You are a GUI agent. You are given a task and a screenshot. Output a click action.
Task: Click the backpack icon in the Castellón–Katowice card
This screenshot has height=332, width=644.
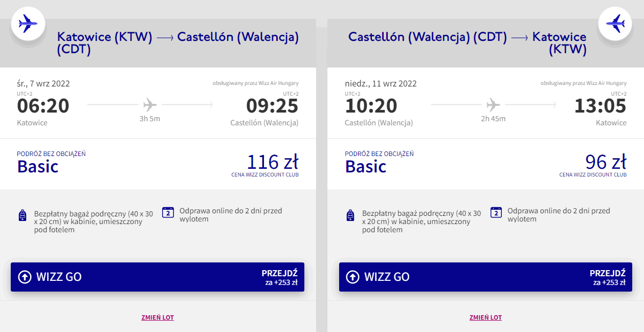pos(350,215)
